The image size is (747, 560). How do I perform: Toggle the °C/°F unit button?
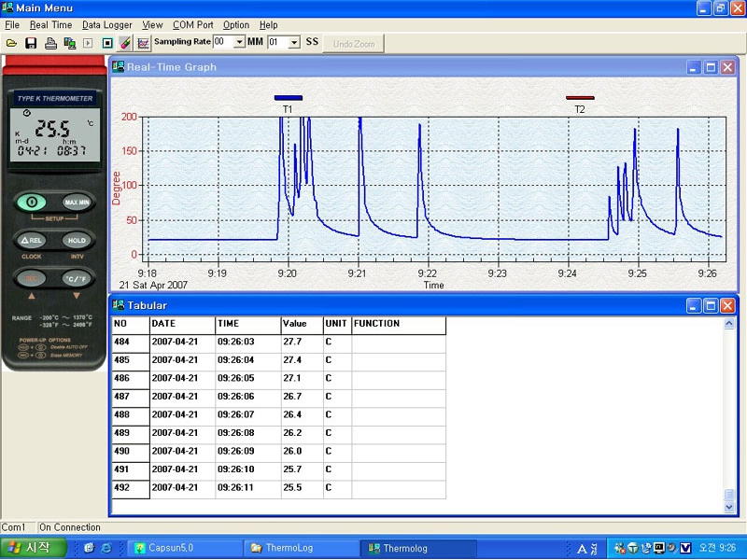(x=76, y=279)
